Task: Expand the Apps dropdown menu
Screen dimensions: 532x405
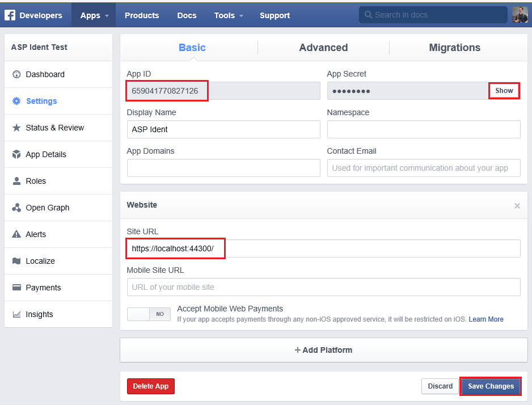Action: pos(94,15)
